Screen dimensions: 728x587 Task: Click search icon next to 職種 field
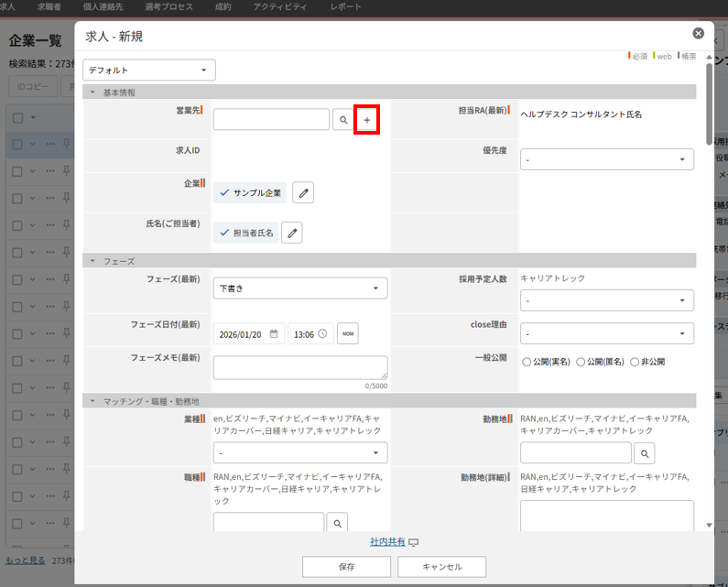pyautogui.click(x=338, y=522)
